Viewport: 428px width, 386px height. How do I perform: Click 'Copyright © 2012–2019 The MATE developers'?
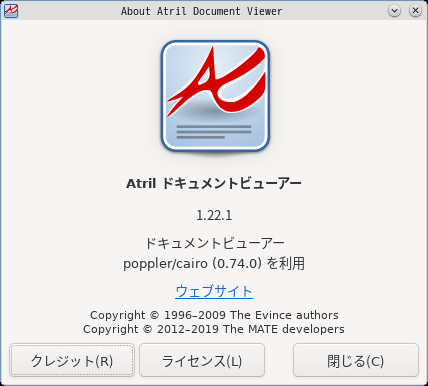point(214,329)
